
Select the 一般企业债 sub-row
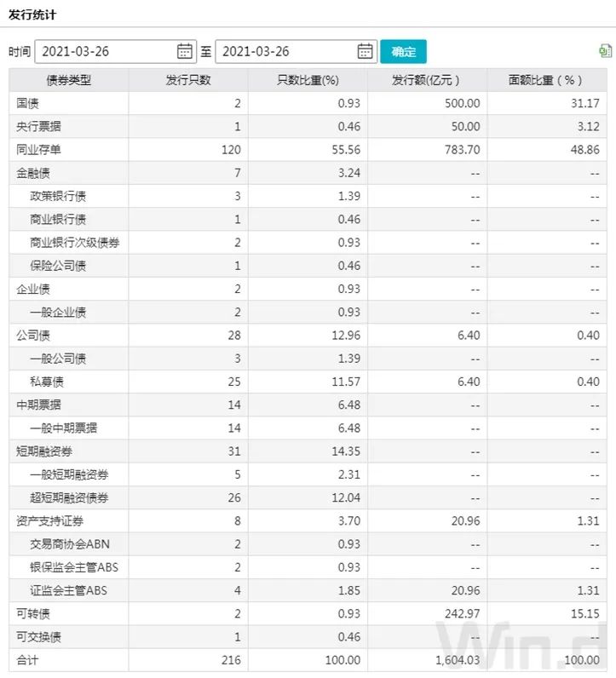[58, 313]
